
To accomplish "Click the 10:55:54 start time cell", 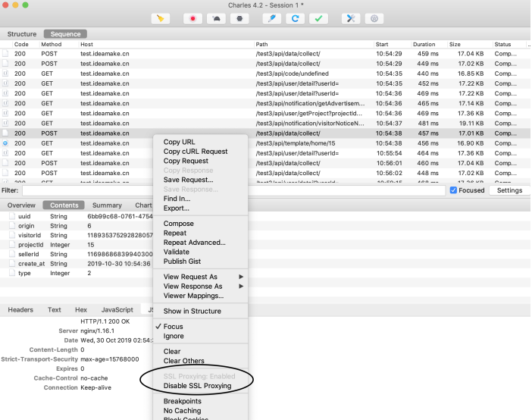I will pos(390,153).
